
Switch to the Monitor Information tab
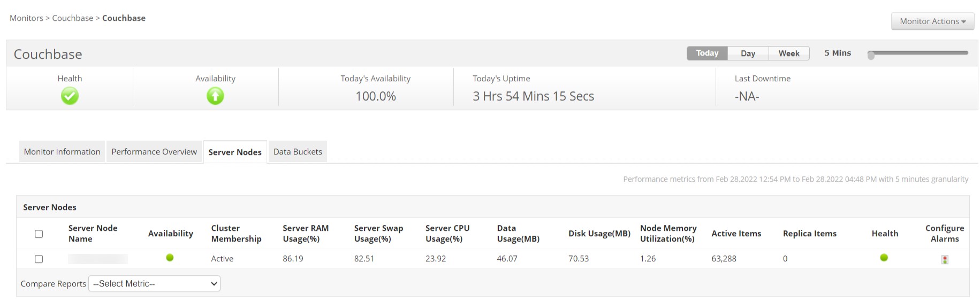(62, 152)
